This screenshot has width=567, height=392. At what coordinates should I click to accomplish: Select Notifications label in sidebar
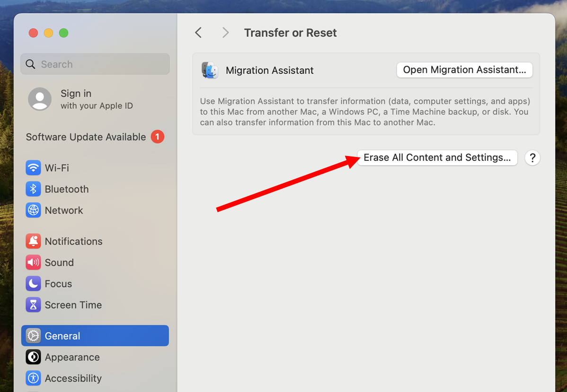[x=73, y=241]
